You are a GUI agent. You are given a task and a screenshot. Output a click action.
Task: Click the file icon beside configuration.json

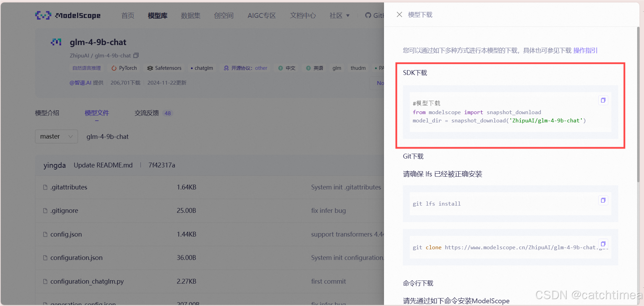(x=45, y=258)
